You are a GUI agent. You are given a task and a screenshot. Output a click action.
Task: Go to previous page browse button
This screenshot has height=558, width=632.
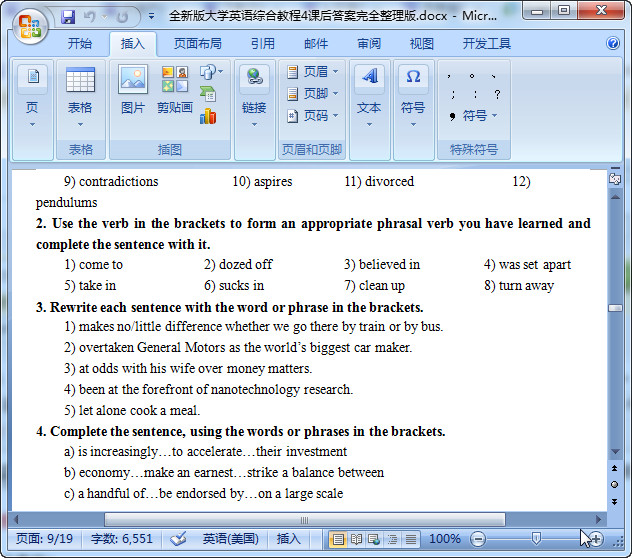click(615, 468)
